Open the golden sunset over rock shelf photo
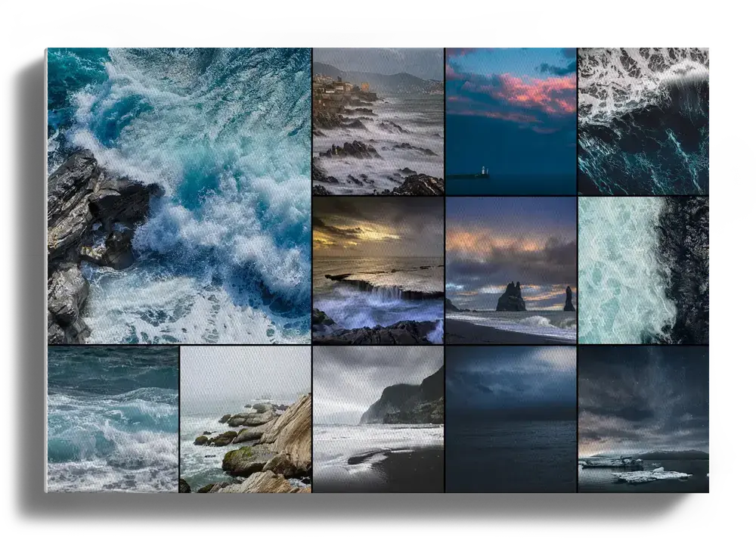This screenshot has width=756, height=540. pos(378,271)
